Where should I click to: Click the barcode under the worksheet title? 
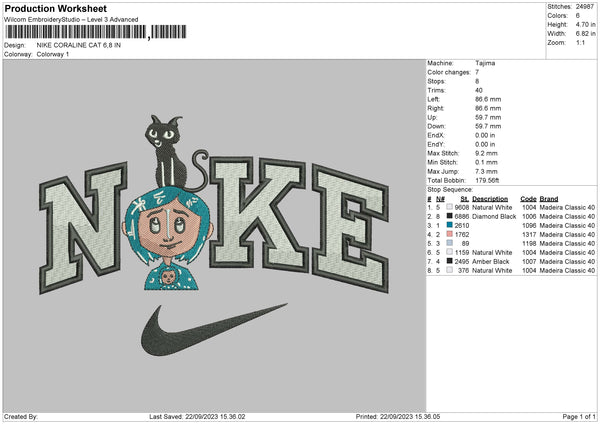(x=95, y=32)
